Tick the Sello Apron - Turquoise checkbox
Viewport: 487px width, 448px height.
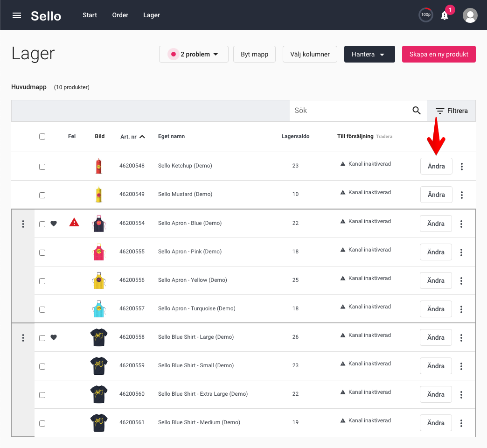click(42, 309)
